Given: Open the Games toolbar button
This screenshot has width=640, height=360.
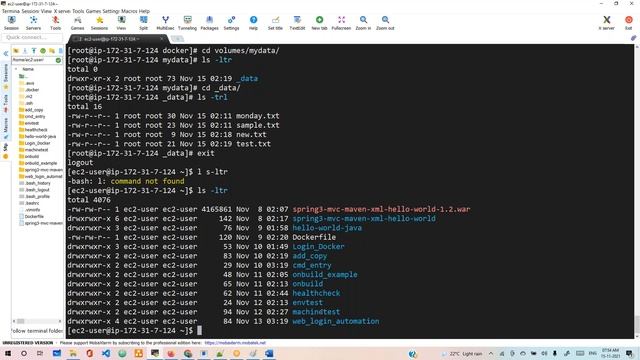Looking at the screenshot, I should 77,23.
